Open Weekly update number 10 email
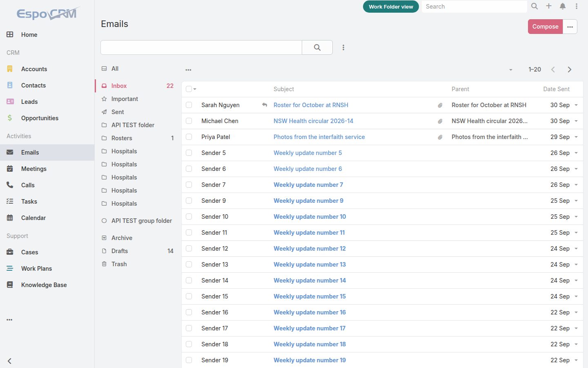588x368 pixels. pos(310,217)
